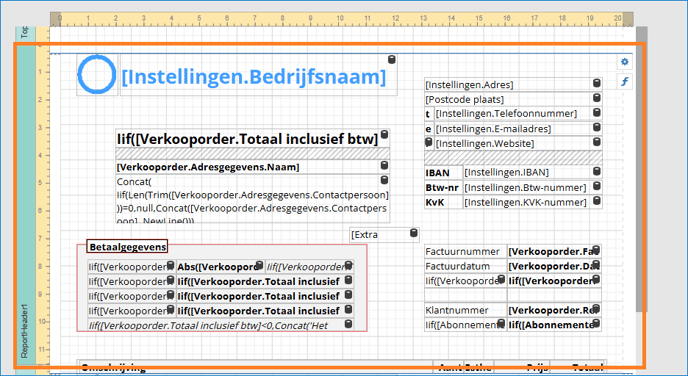Select the bold Iif([Verkooporder.Totaal inclusief btw] heading
Viewport: 688px width, 376px height.
click(x=253, y=139)
